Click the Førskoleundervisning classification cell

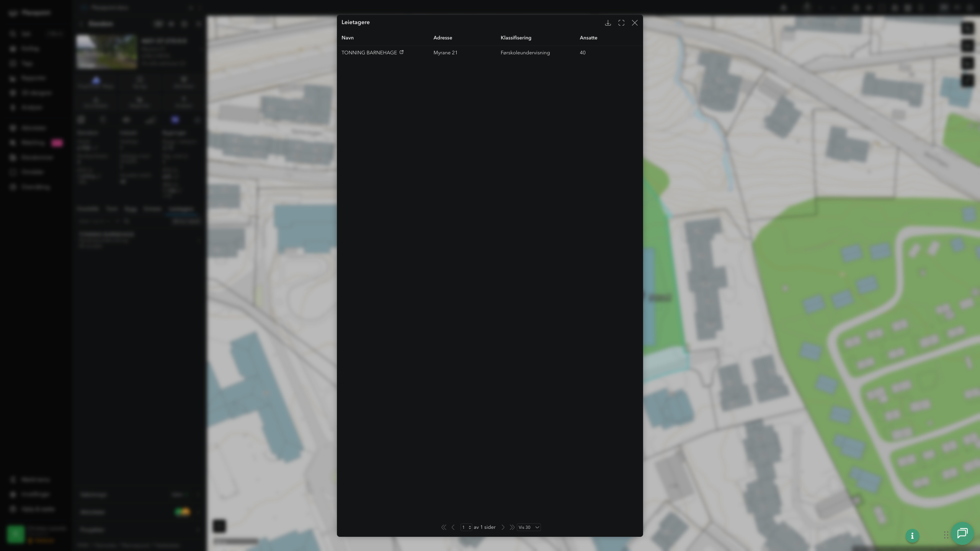tap(525, 53)
